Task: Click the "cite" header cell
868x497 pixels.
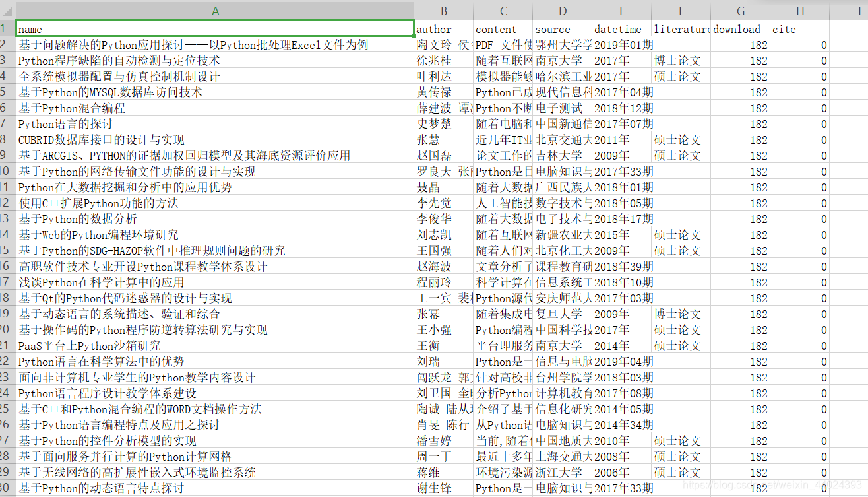Action: click(800, 29)
